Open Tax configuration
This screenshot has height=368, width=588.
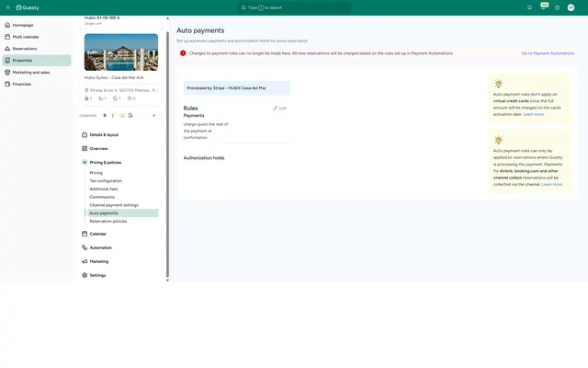(x=106, y=181)
